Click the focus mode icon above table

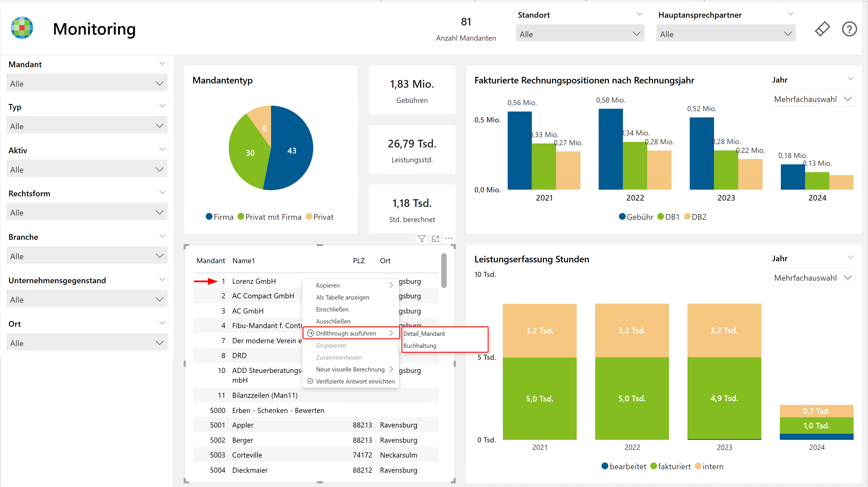tap(435, 239)
